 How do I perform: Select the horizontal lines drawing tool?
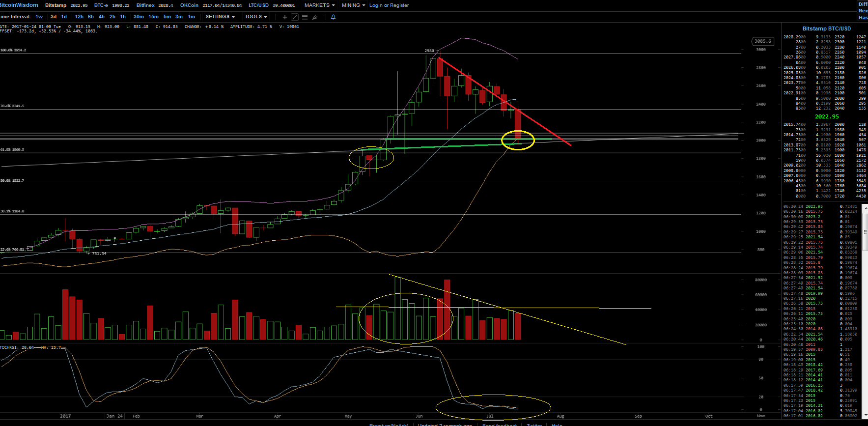tap(305, 17)
